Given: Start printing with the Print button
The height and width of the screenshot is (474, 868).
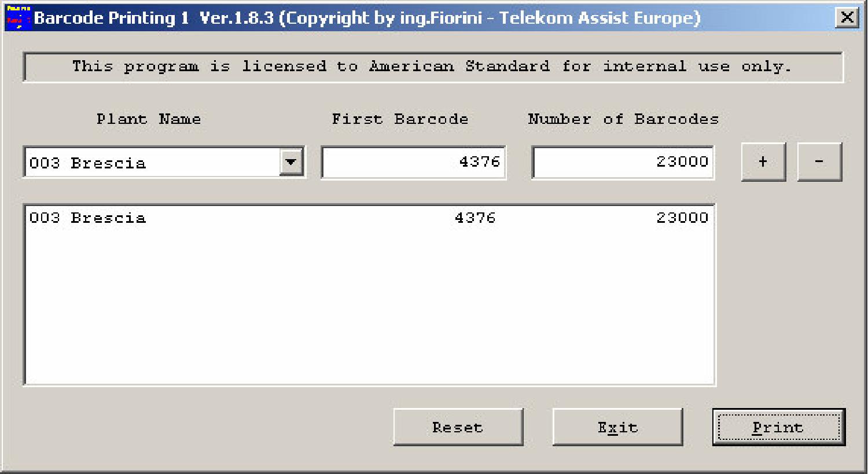Looking at the screenshot, I should 779,427.
